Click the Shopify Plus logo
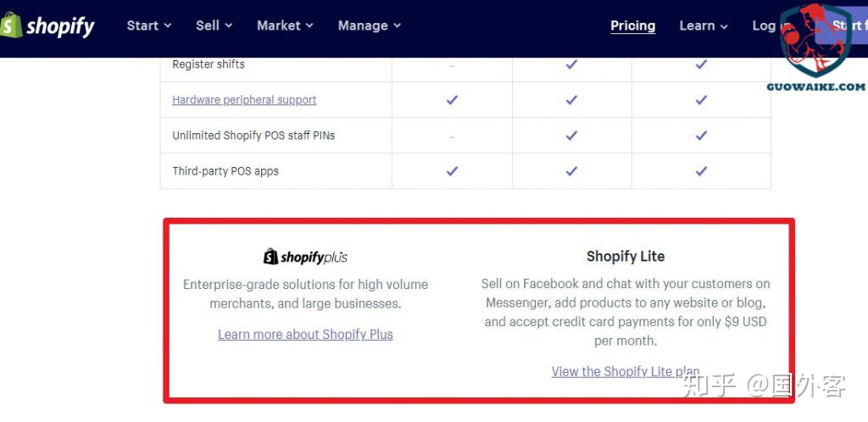The image size is (868, 422). click(305, 256)
